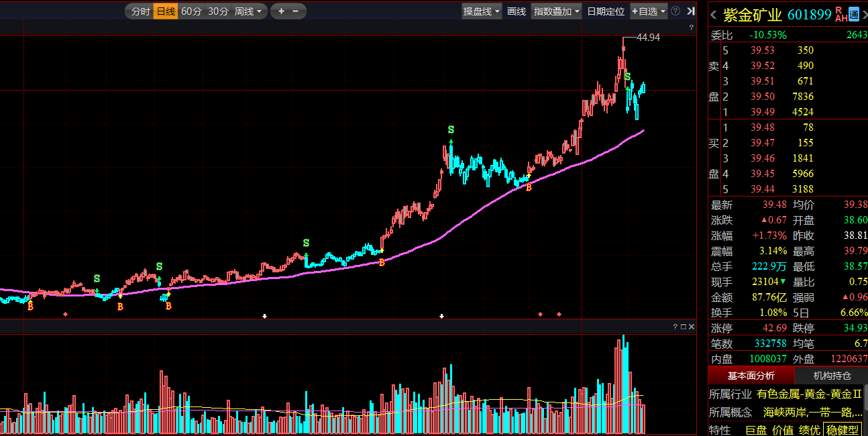Click the 画线 drawing button

tap(517, 11)
